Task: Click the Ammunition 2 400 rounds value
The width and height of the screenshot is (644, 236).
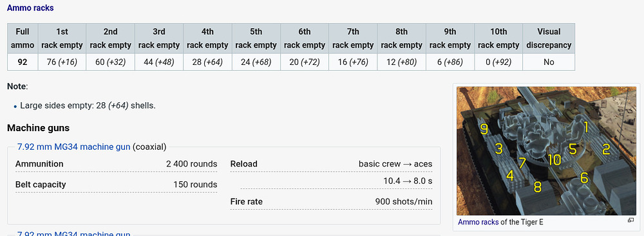Action: coord(192,164)
